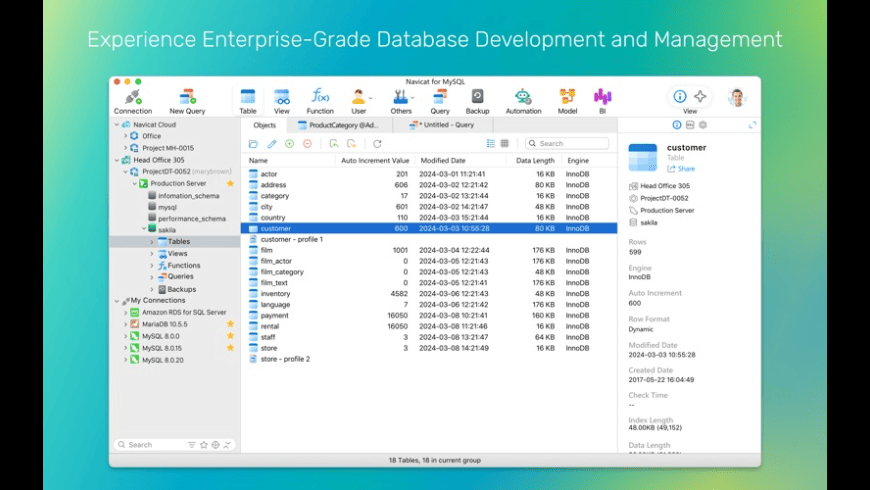Screen dimensions: 870x490
Task: Toggle favorites-only star filter beside sidebar search
Action: 204,445
